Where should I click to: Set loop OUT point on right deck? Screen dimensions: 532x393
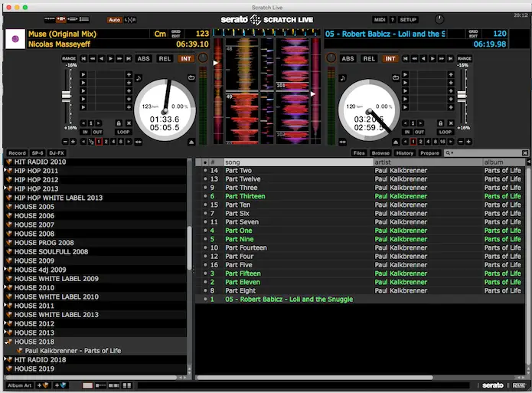pyautogui.click(x=419, y=132)
